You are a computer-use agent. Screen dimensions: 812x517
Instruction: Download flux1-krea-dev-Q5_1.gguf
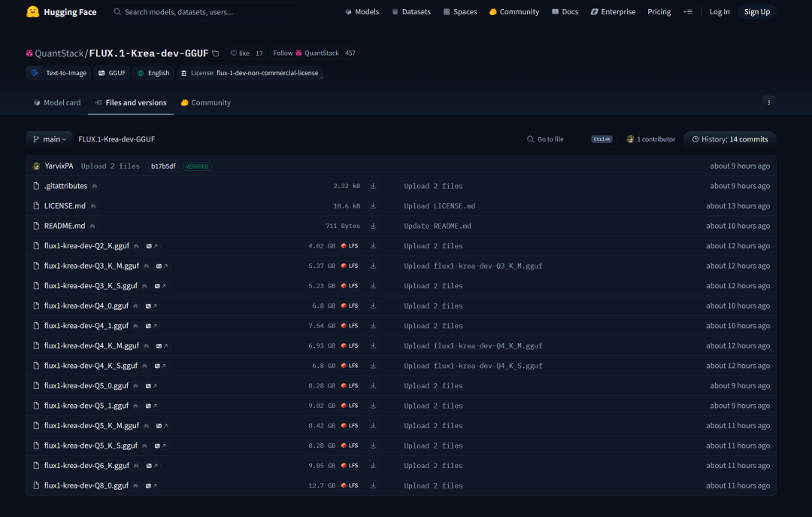pyautogui.click(x=373, y=406)
